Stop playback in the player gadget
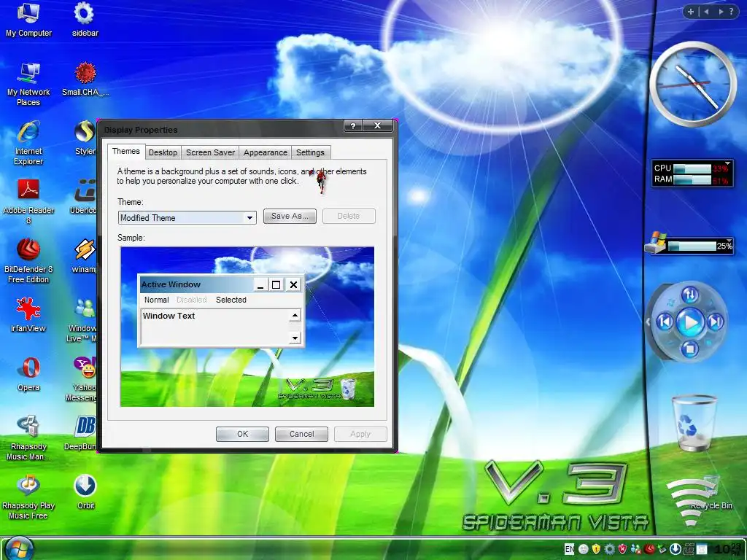747x560 pixels. click(x=689, y=349)
